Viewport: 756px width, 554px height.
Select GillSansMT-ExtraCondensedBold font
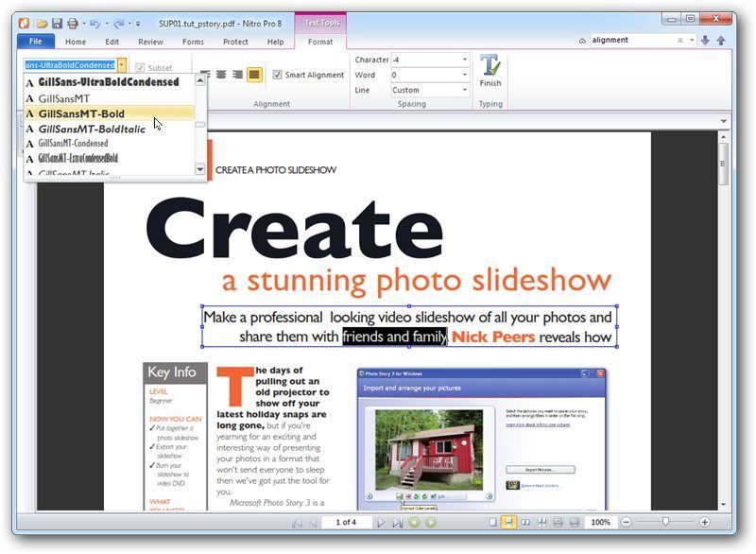(x=109, y=158)
